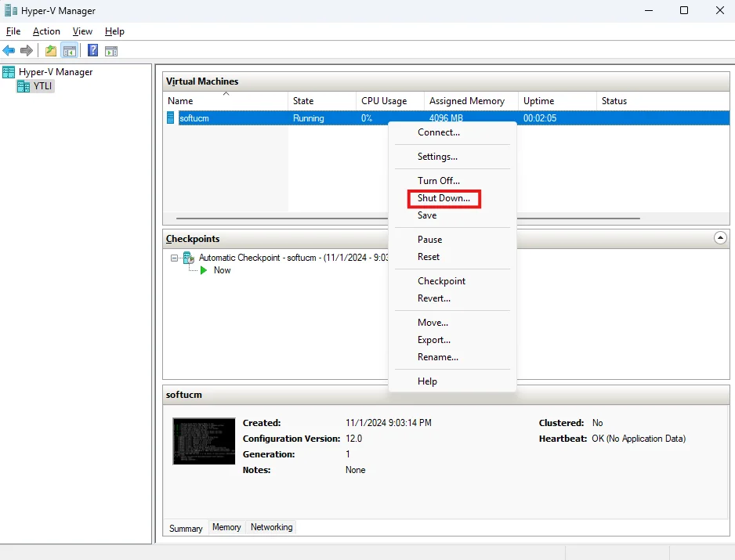
Task: Toggle the Show/Hide Console Tree icon
Action: coord(70,51)
